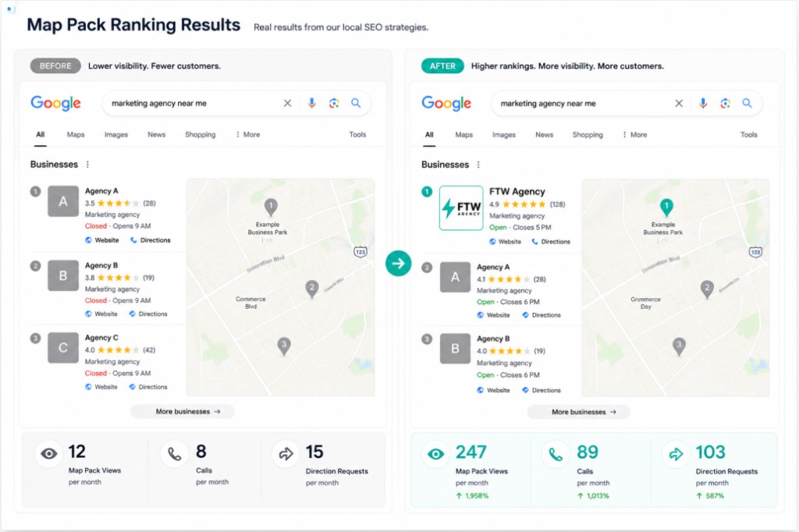Click the Map Pack Ranking Results heading
Viewport: 799px width, 532px height.
coord(133,24)
